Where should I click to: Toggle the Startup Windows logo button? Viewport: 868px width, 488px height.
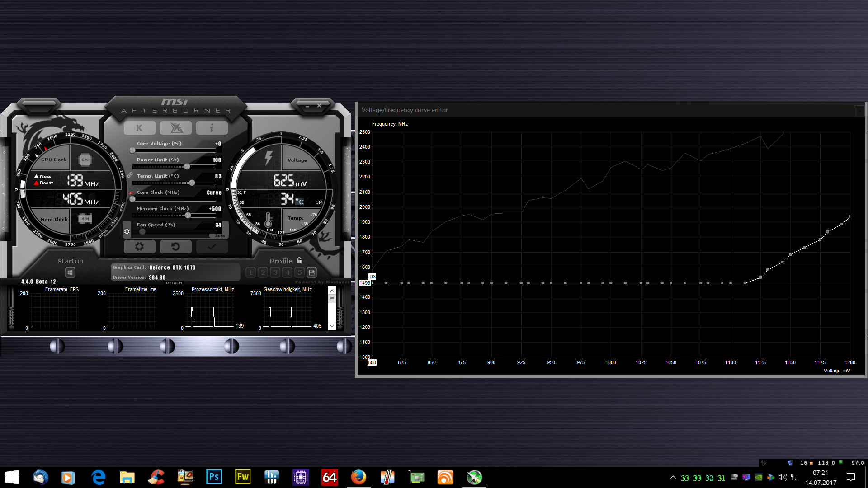pyautogui.click(x=70, y=272)
